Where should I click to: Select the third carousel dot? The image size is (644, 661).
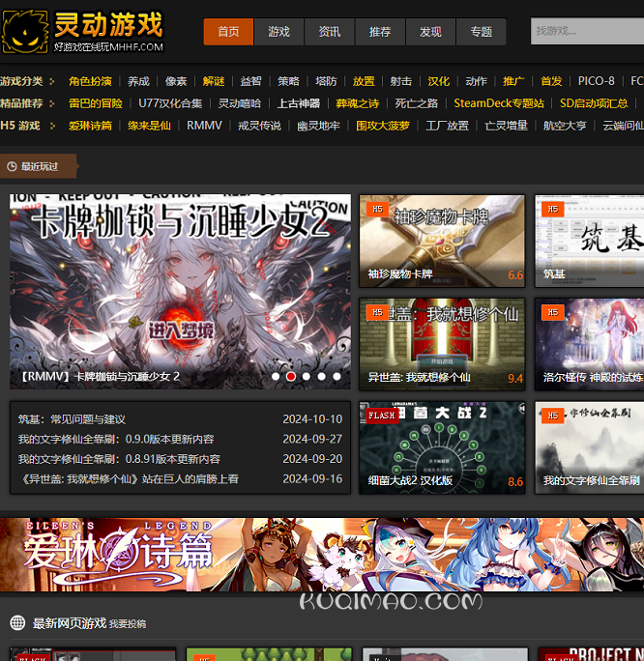click(307, 377)
